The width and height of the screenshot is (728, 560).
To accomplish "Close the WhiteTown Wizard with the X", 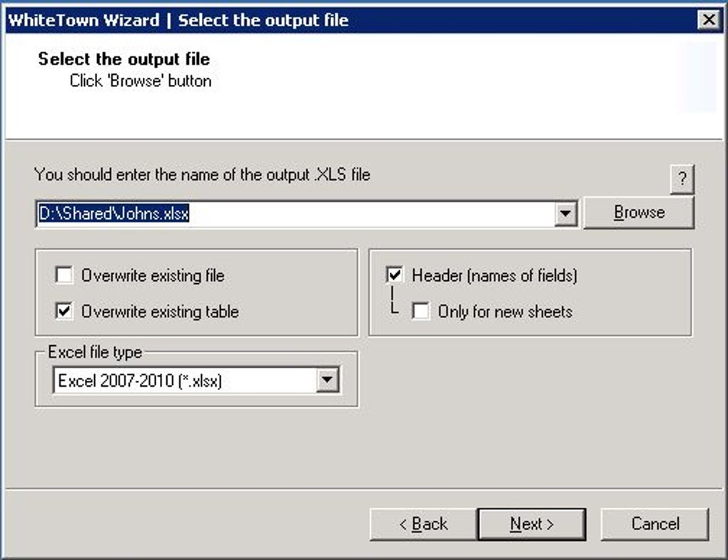I will 709,20.
